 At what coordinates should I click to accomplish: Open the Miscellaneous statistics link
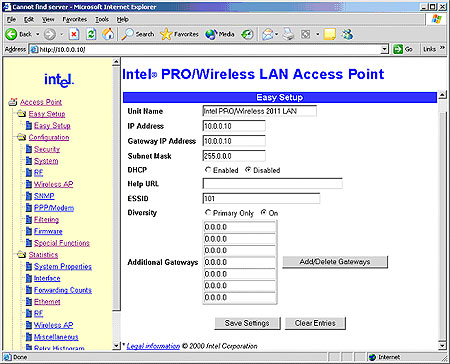[x=56, y=337]
